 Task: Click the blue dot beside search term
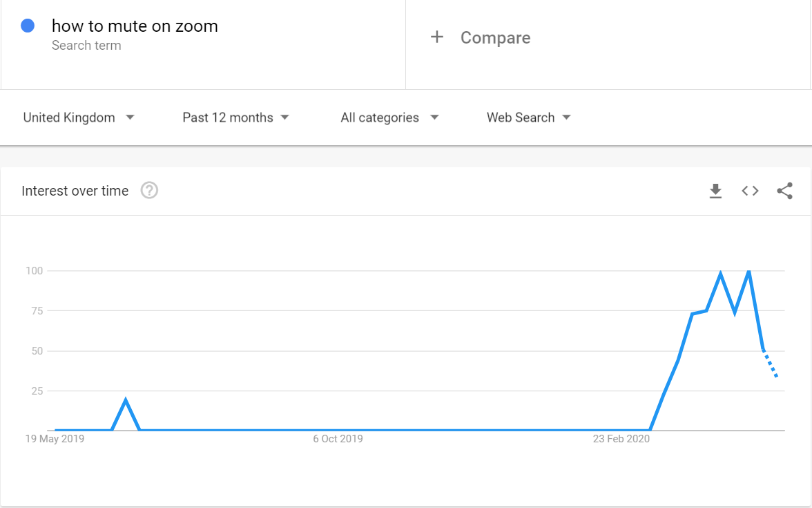pyautogui.click(x=28, y=26)
